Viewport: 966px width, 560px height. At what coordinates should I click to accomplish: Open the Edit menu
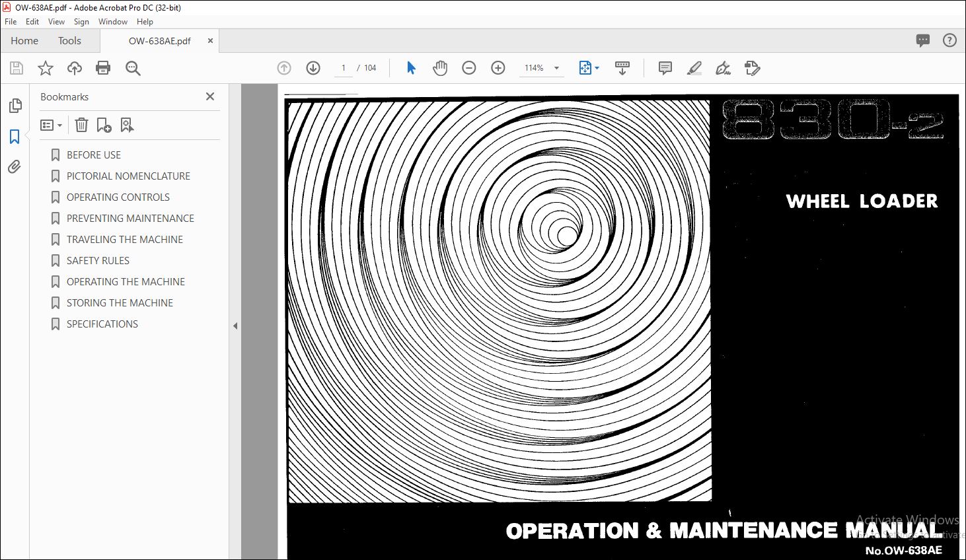pos(32,22)
